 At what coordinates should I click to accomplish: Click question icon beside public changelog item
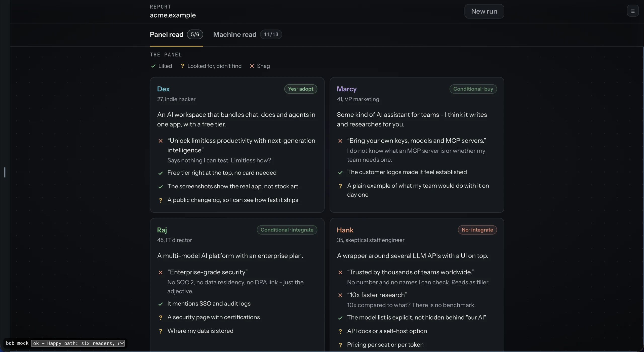tap(160, 200)
